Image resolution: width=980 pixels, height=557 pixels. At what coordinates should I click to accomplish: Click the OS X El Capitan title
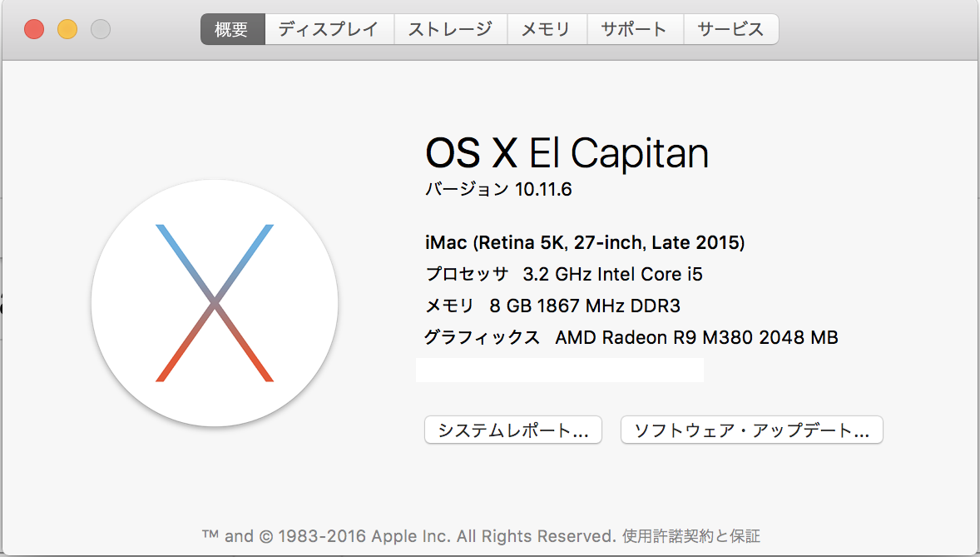click(567, 154)
